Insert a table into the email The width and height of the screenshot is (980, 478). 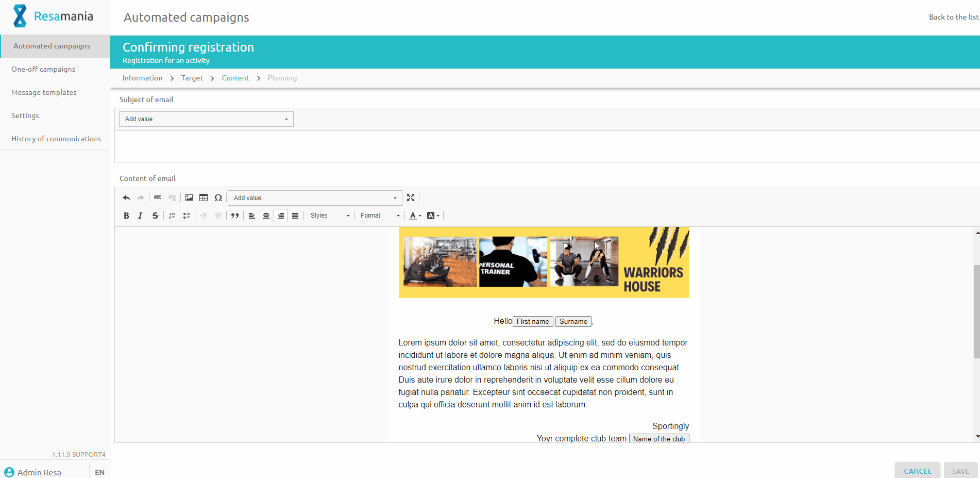204,198
